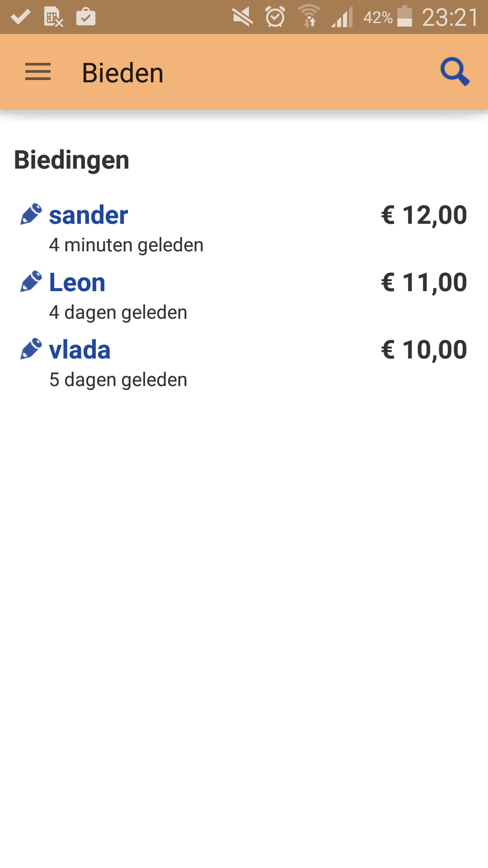The image size is (488, 868).
Task: Tap the battery indicator icon
Action: coord(404,17)
